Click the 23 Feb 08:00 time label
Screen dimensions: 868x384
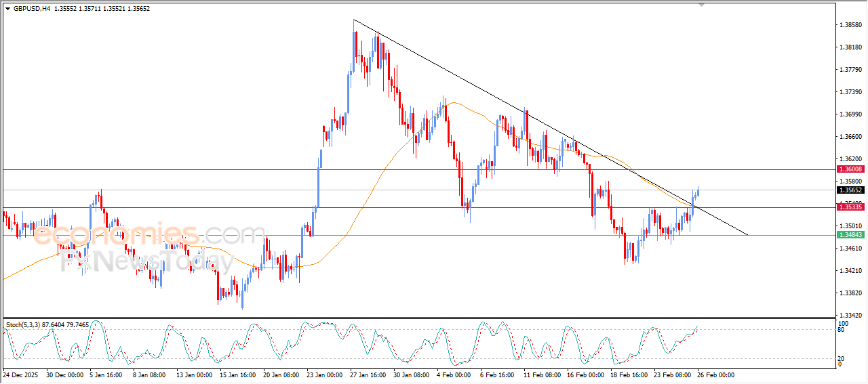(673, 375)
